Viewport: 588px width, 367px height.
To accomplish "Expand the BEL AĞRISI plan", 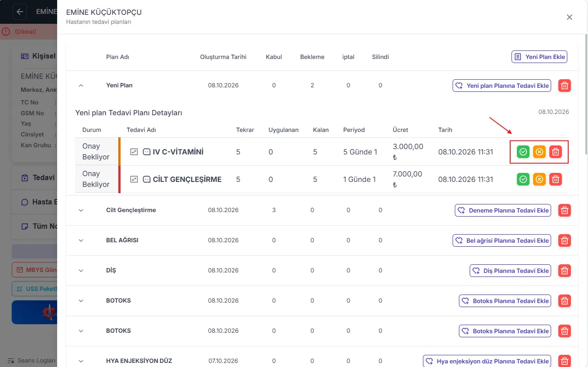I will 81,240.
